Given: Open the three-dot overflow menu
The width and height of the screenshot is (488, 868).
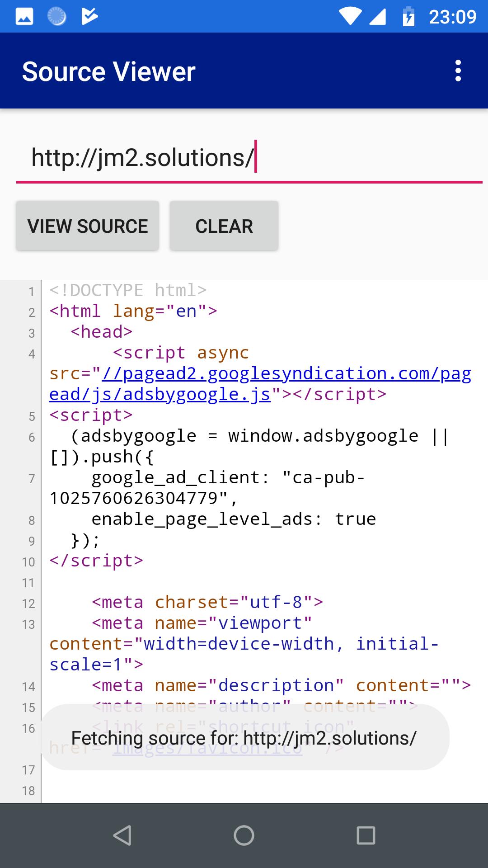Looking at the screenshot, I should point(458,71).
